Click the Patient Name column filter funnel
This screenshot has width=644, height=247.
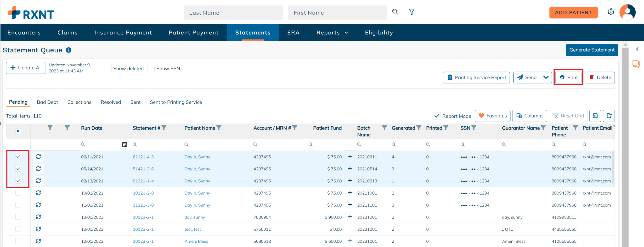pyautogui.click(x=219, y=128)
